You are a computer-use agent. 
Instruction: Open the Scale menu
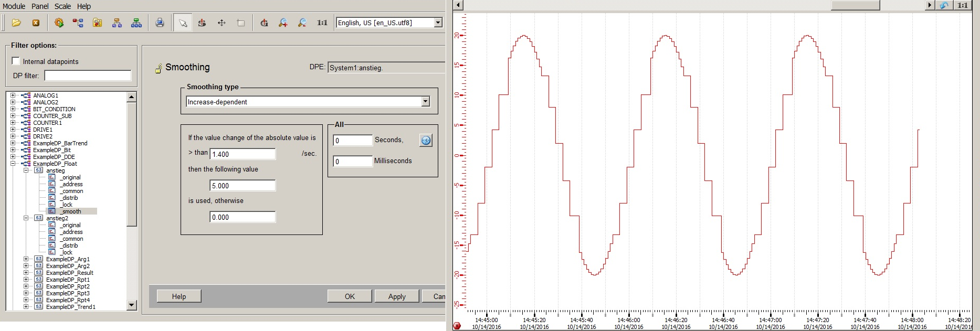pyautogui.click(x=62, y=6)
